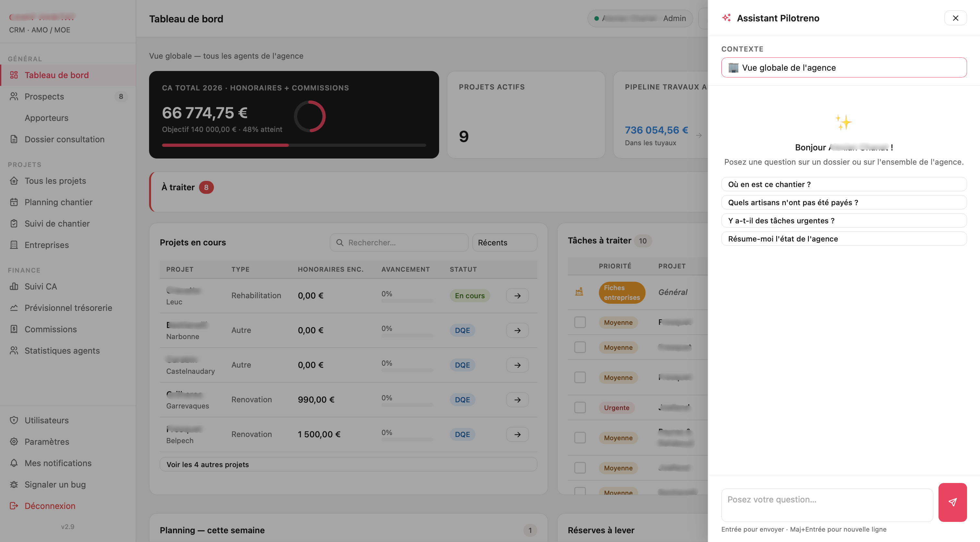Click the Tous les projets house icon
This screenshot has width=980, height=542.
point(14,181)
